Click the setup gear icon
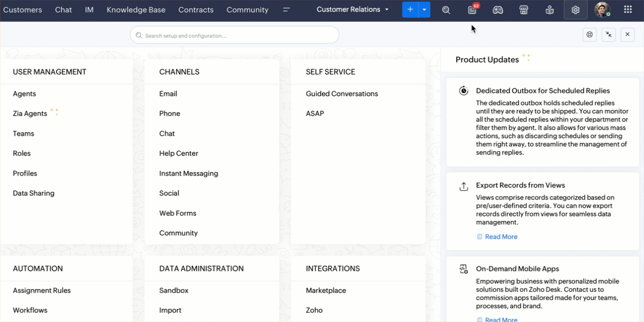The image size is (644, 322). (575, 10)
